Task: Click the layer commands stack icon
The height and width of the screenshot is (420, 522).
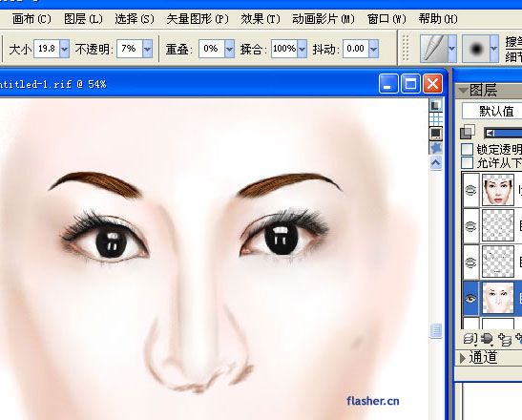Action: [x=470, y=339]
